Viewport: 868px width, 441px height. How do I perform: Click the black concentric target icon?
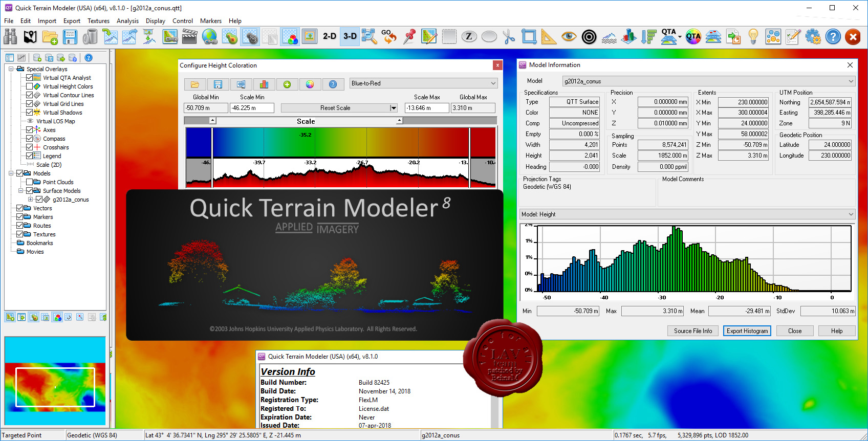[589, 36]
